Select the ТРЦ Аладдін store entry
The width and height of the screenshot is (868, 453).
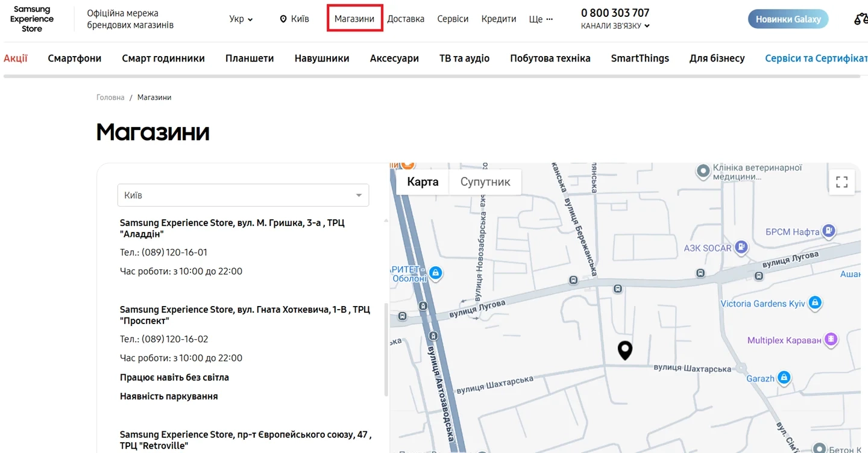tap(232, 228)
